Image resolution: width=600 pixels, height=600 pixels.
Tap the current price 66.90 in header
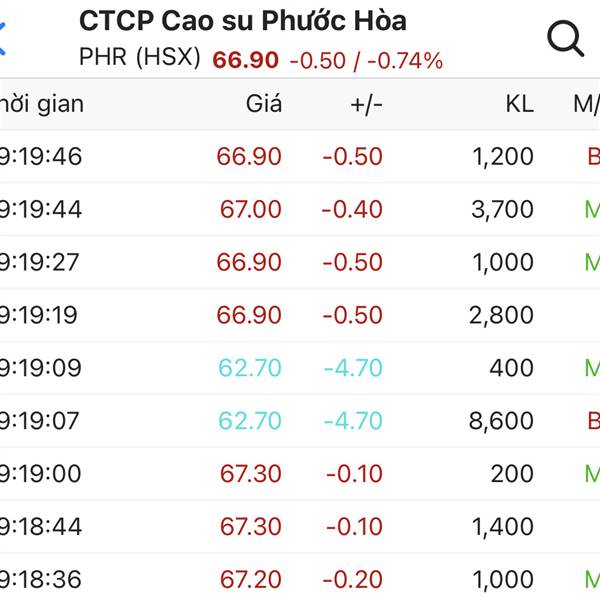(245, 60)
